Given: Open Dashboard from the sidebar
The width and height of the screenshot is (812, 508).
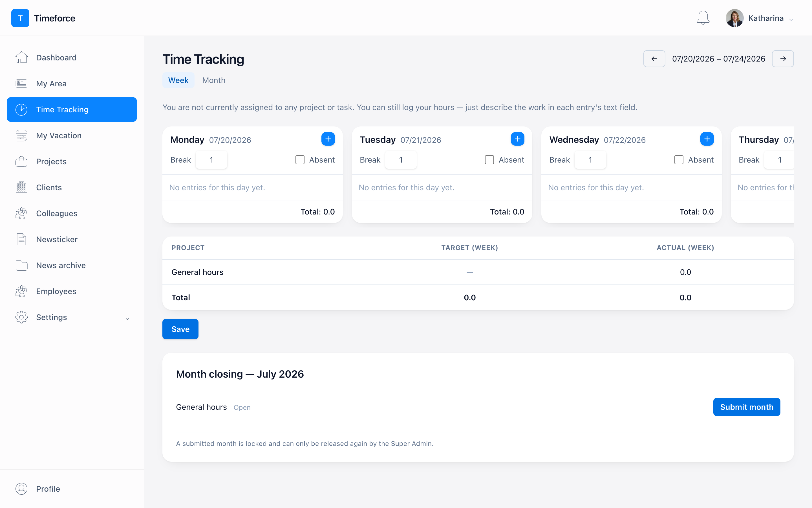Looking at the screenshot, I should 72,58.
